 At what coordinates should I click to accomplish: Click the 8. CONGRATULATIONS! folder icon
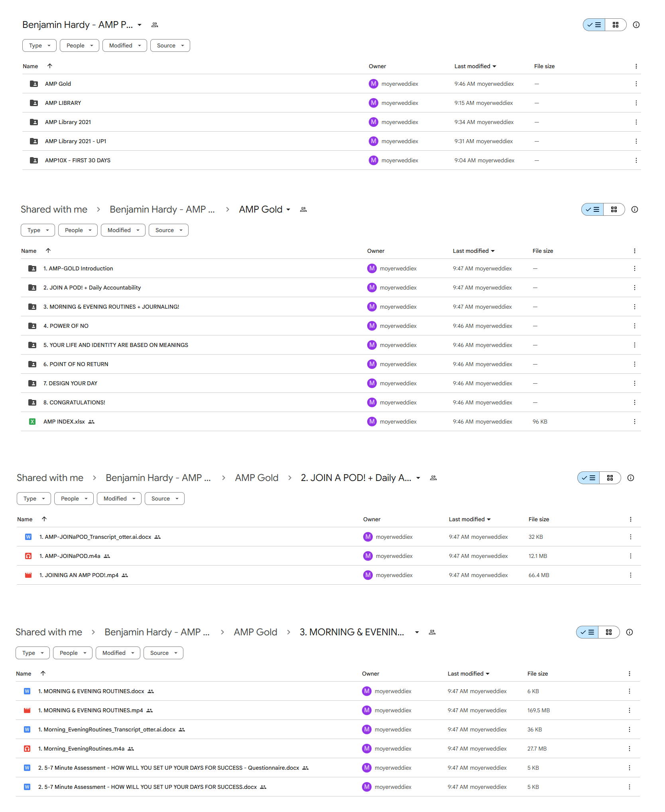(32, 402)
